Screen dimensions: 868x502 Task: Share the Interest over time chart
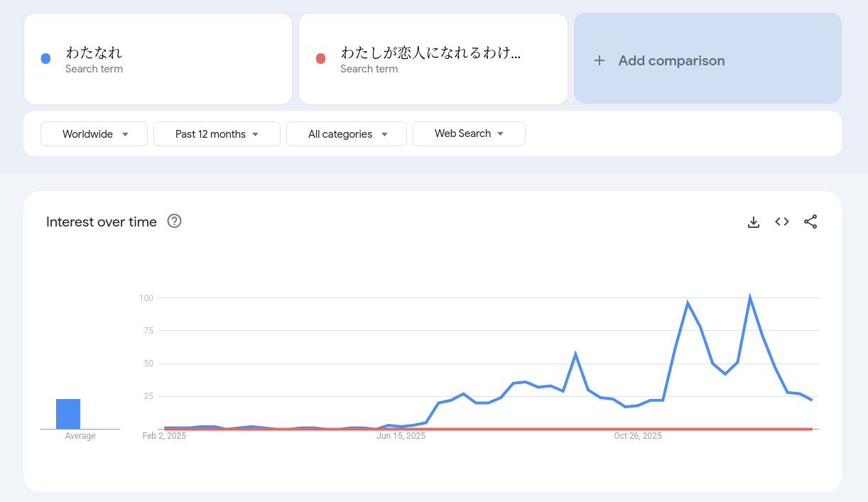click(x=810, y=222)
